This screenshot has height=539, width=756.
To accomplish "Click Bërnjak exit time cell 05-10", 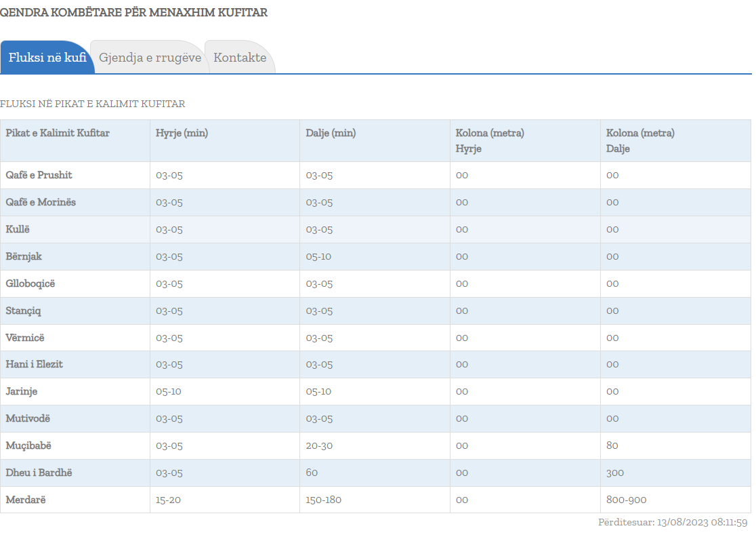I will (318, 256).
